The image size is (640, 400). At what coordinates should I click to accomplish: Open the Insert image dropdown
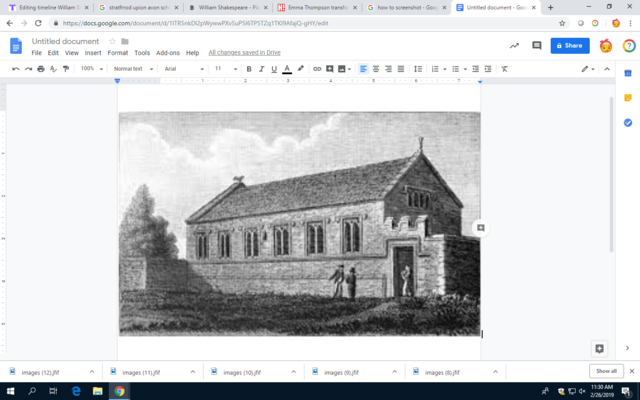(x=344, y=69)
